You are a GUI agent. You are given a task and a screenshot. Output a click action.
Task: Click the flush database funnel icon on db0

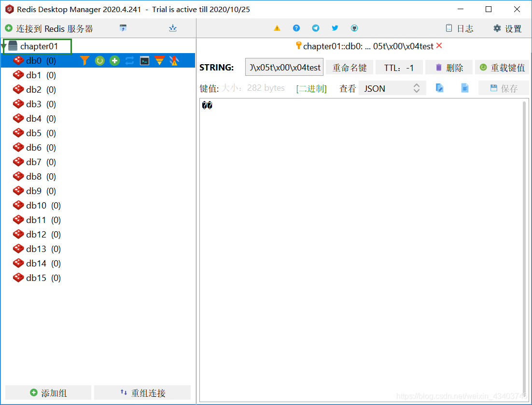click(x=160, y=60)
